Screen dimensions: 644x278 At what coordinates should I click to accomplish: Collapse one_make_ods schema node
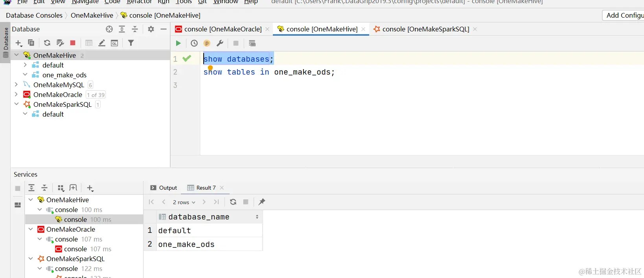click(25, 75)
